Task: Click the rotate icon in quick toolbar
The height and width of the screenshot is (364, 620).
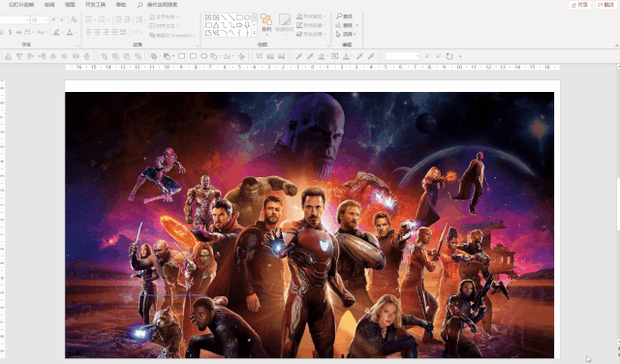Action: pyautogui.click(x=449, y=56)
